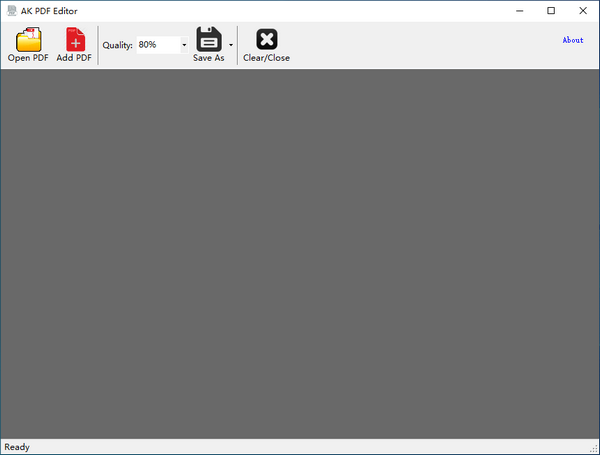Clear and close the current document
This screenshot has height=455, width=600.
pos(266,44)
